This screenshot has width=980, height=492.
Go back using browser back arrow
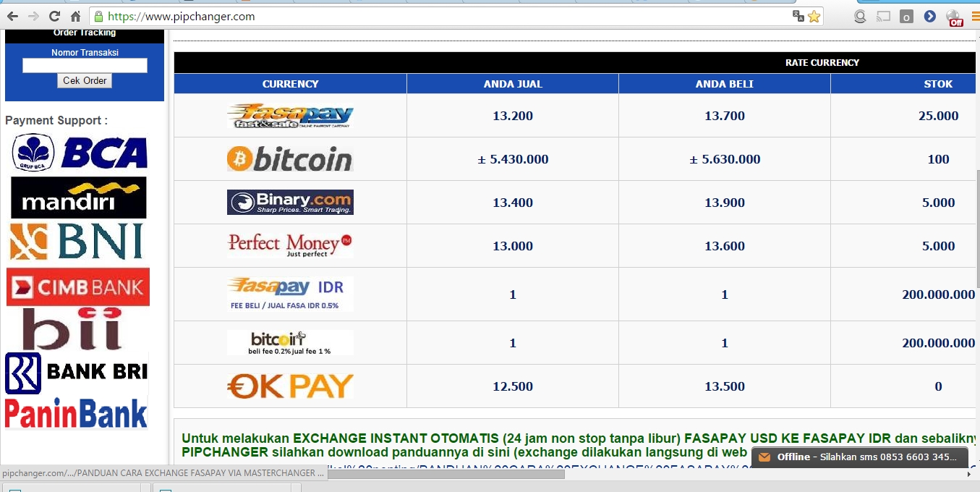click(12, 16)
